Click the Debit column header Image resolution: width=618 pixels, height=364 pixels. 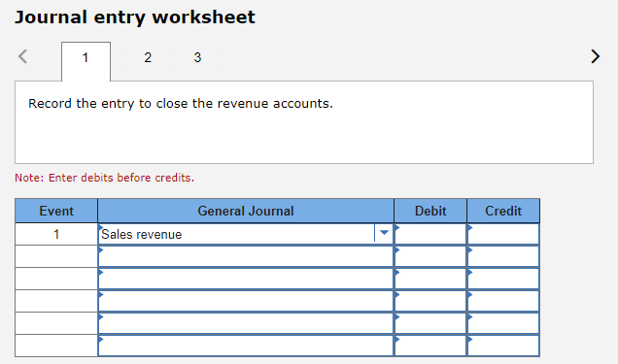click(x=430, y=211)
